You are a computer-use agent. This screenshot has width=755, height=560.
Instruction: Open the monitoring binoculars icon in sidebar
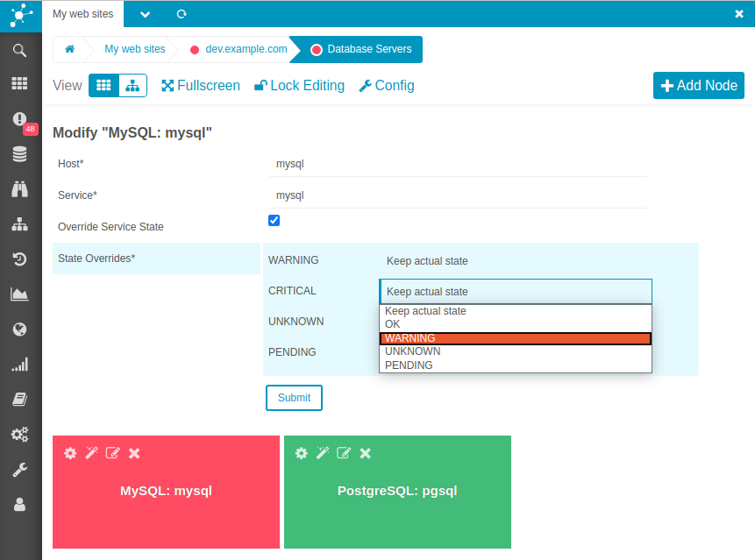[19, 189]
